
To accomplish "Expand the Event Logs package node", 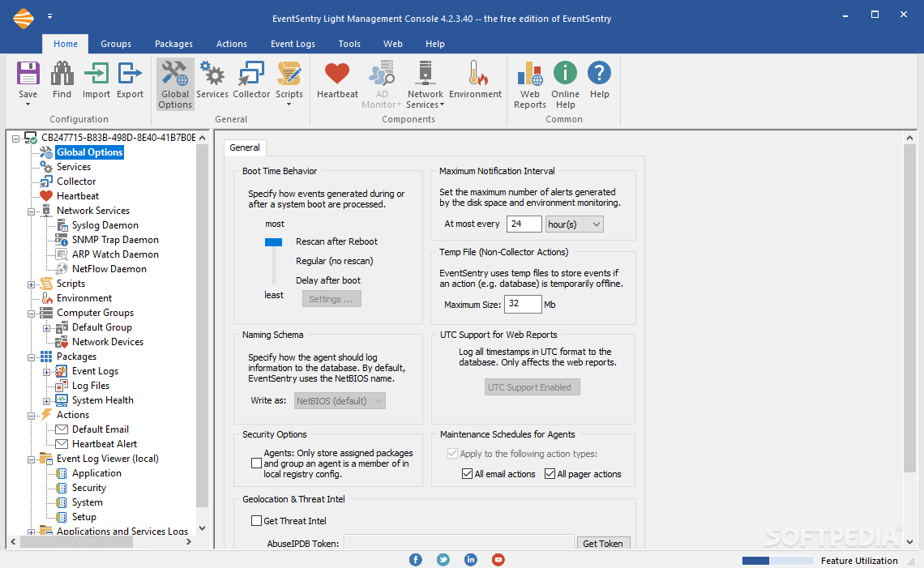I will (46, 372).
